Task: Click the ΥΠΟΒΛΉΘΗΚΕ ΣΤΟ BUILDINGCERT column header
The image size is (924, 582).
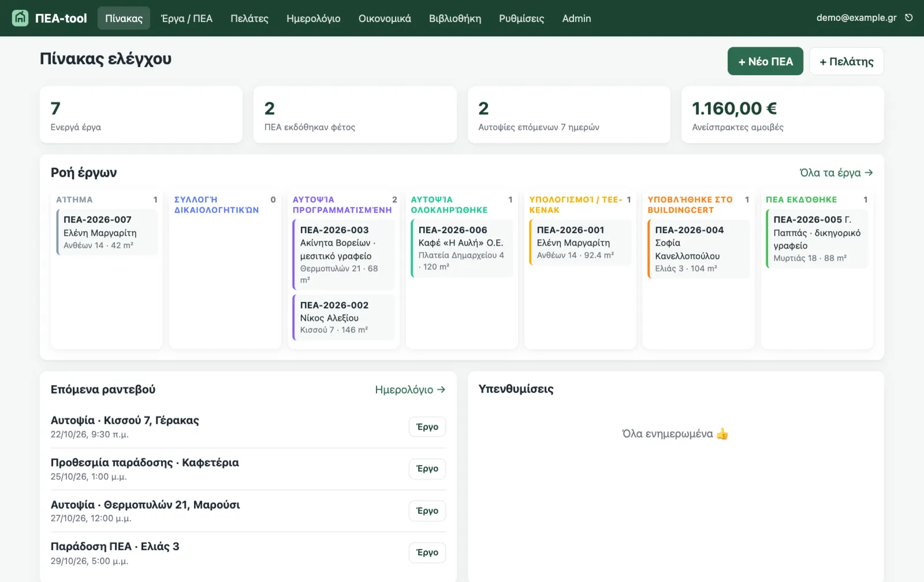Action: (x=690, y=205)
